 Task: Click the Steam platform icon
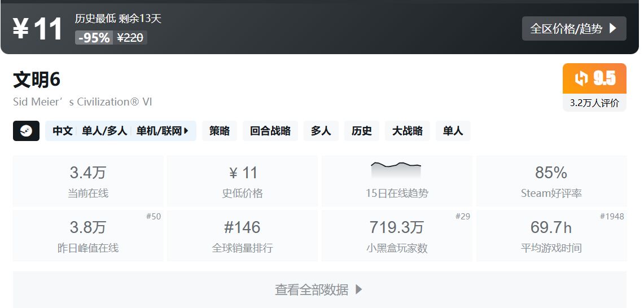click(27, 131)
